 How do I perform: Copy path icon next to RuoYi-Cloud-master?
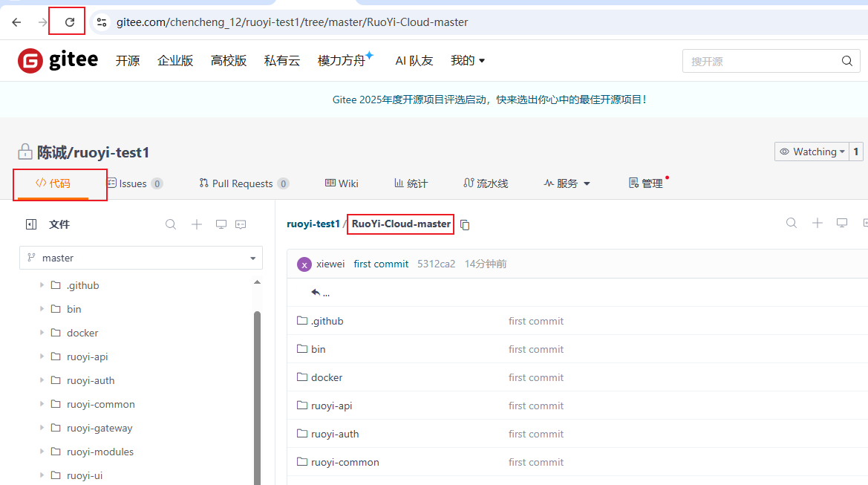(x=465, y=225)
